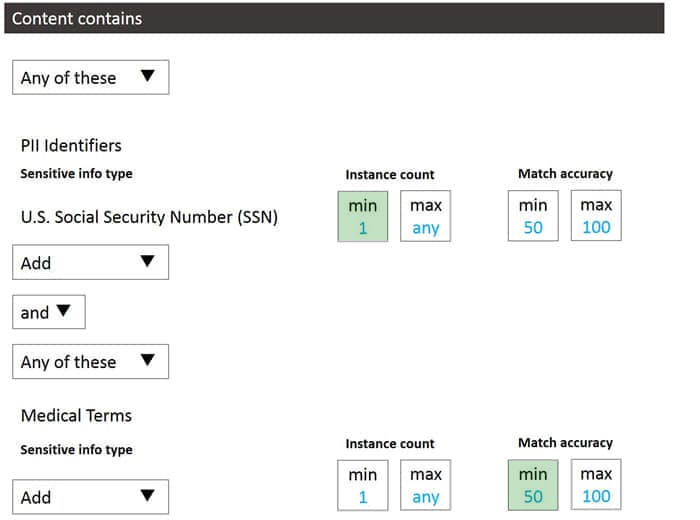Select the "PII Identifiers" group label
The image size is (700, 520).
point(71,145)
